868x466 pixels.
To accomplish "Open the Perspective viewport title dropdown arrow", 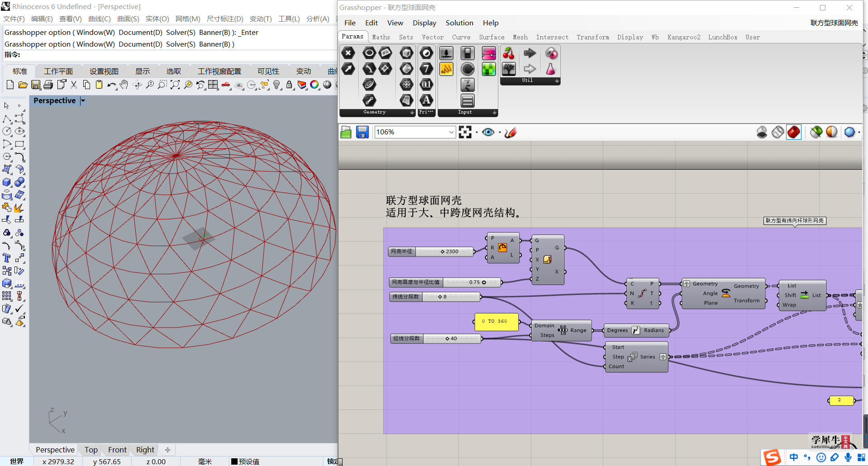I will coord(83,101).
